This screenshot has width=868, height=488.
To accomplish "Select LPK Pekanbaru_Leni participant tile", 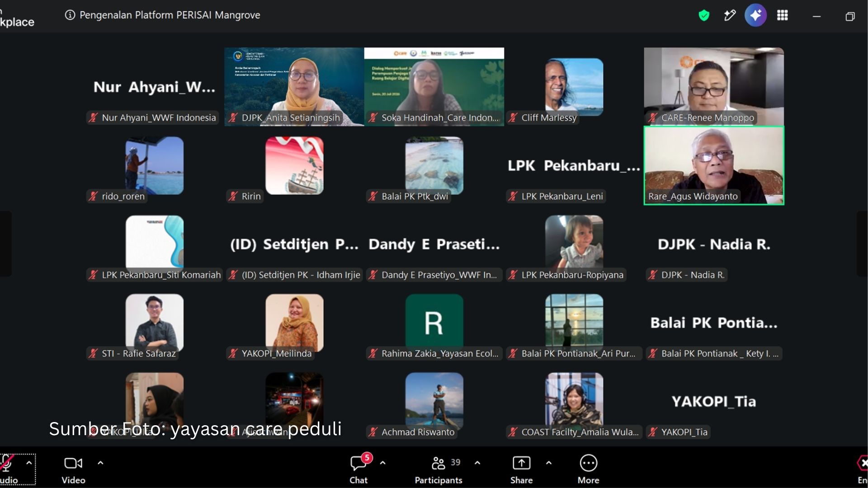I will coord(574,165).
